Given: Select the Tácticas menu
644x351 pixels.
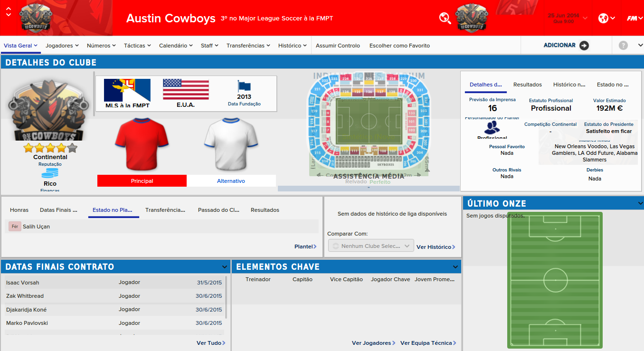Looking at the screenshot, I should 137,46.
